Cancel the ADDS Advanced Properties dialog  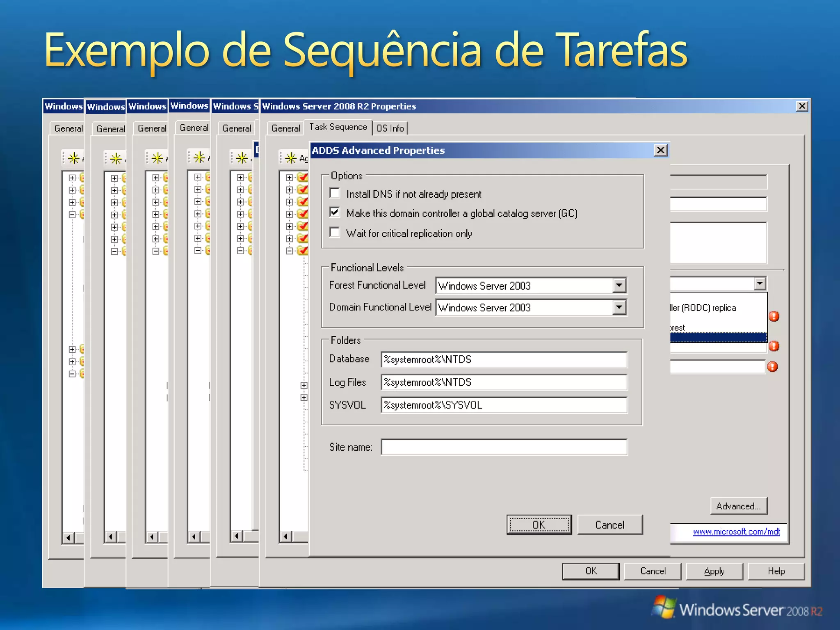click(610, 525)
